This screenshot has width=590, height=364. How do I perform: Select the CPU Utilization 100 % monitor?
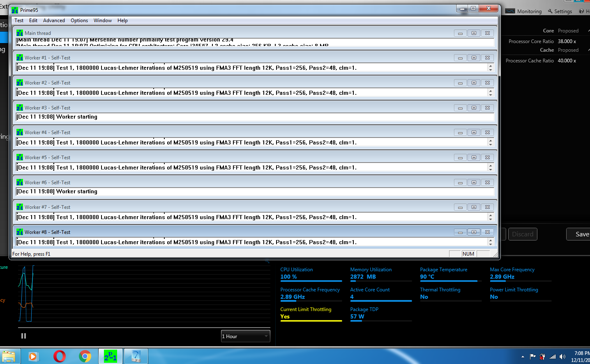pyautogui.click(x=311, y=274)
